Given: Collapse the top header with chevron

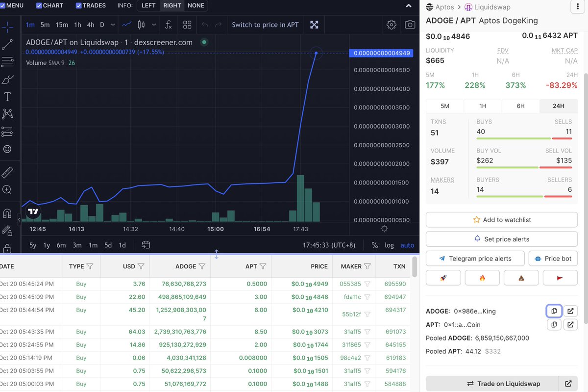Looking at the screenshot, I should click(x=409, y=5).
